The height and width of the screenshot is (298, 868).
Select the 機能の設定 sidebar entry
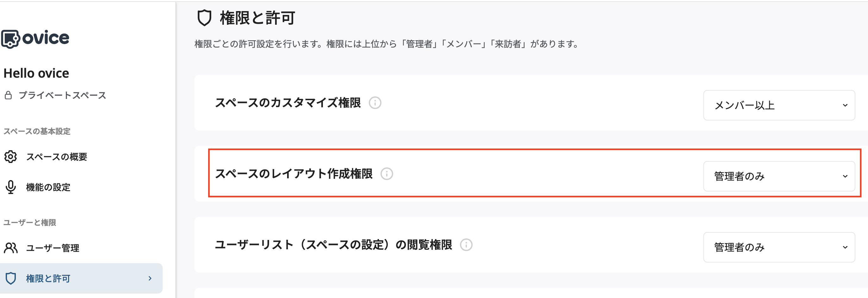48,187
